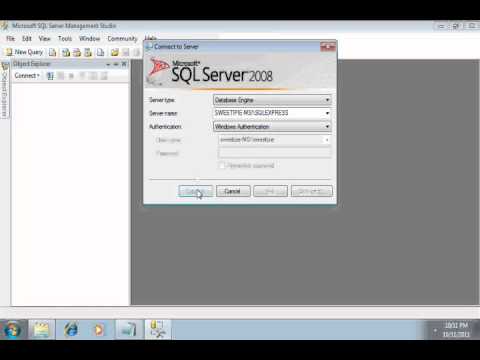Screen dimensions: 480x360
Task: Select the vertical Object Explorer side tab
Action: point(5,90)
